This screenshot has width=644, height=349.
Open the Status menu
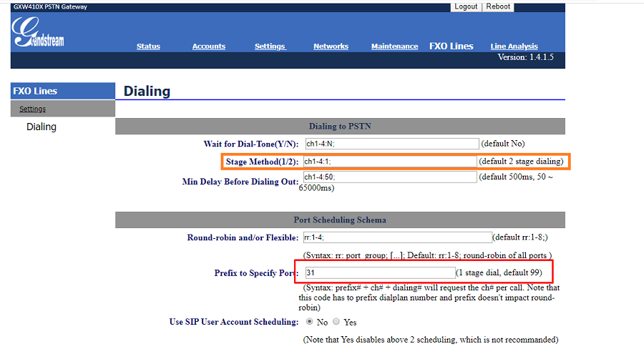148,46
